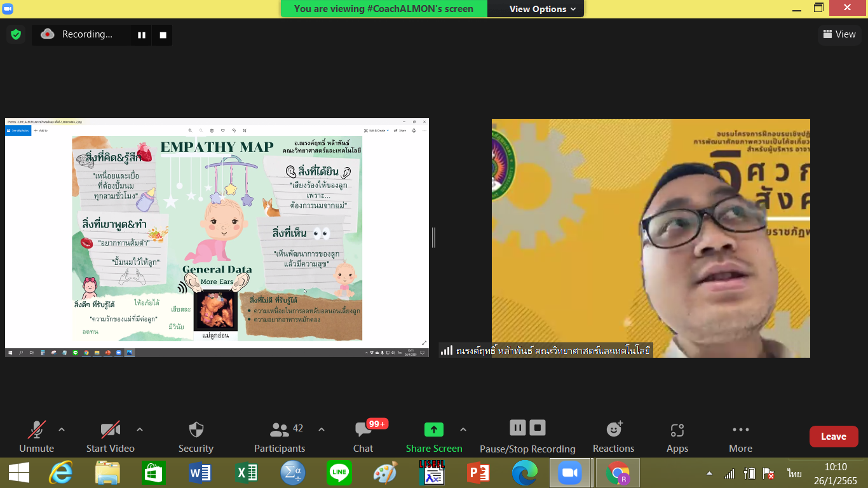Click the green encryption shield icon
This screenshot has width=868, height=488.
(x=16, y=34)
